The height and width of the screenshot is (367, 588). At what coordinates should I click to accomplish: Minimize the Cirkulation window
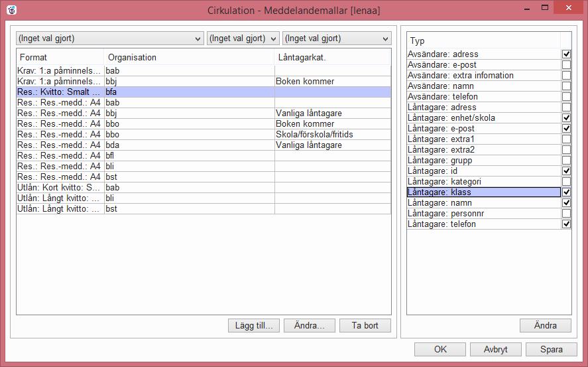[527, 8]
